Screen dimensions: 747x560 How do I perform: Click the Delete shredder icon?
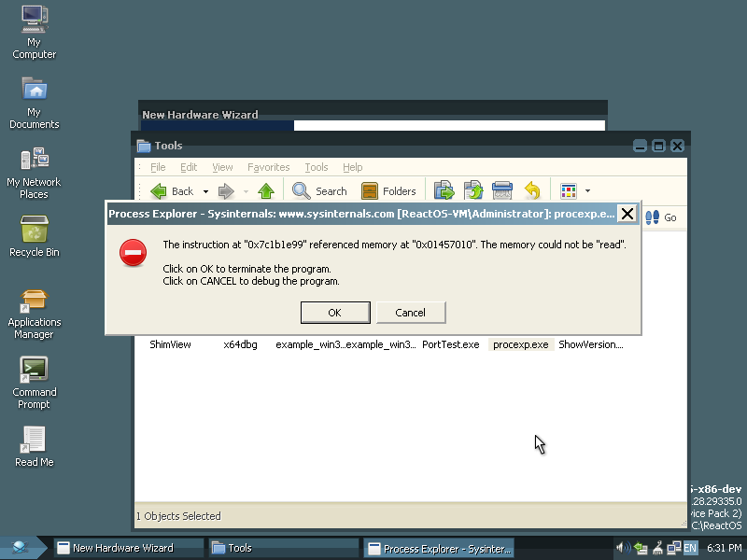click(x=502, y=190)
